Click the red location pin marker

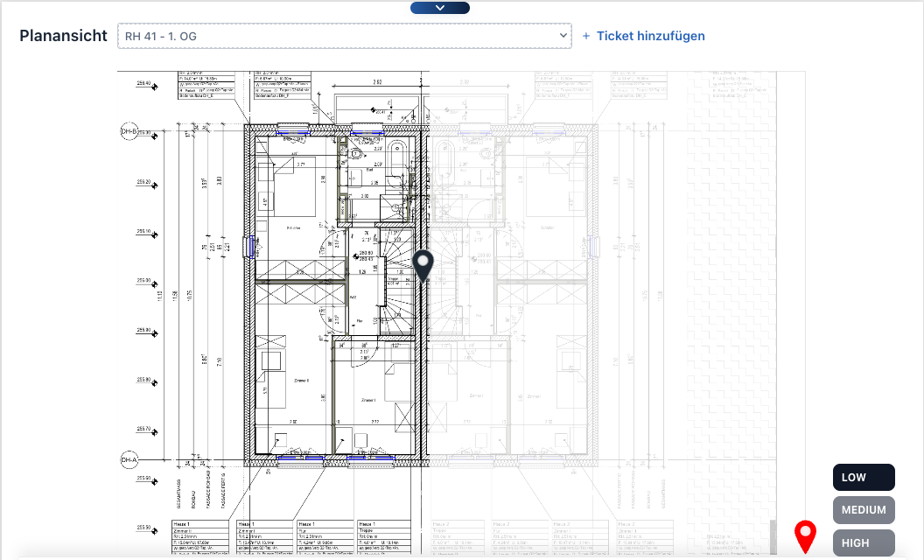(804, 535)
